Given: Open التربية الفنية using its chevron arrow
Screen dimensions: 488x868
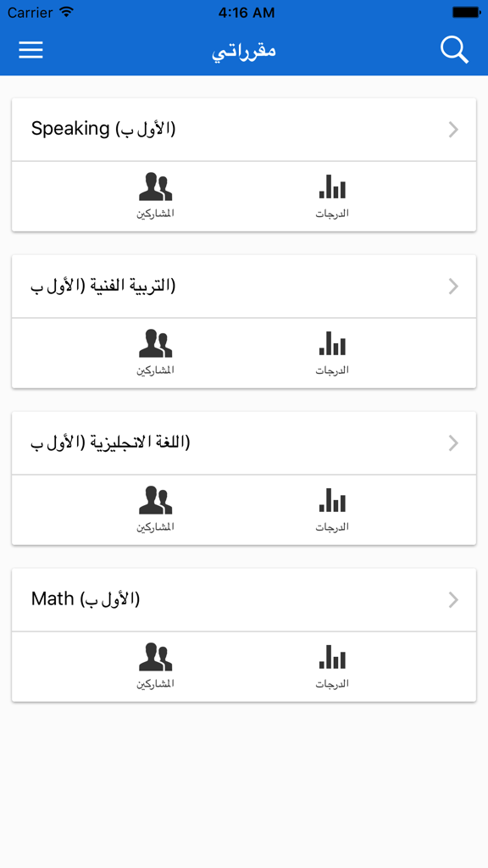Looking at the screenshot, I should point(453,286).
